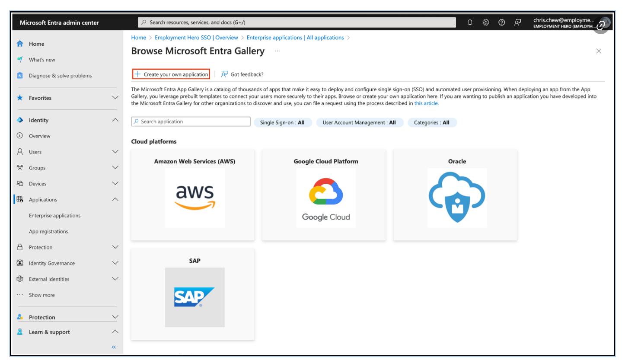Screen dimensions: 625x364
Task: Expand the Users menu chevron
Action: tap(115, 152)
